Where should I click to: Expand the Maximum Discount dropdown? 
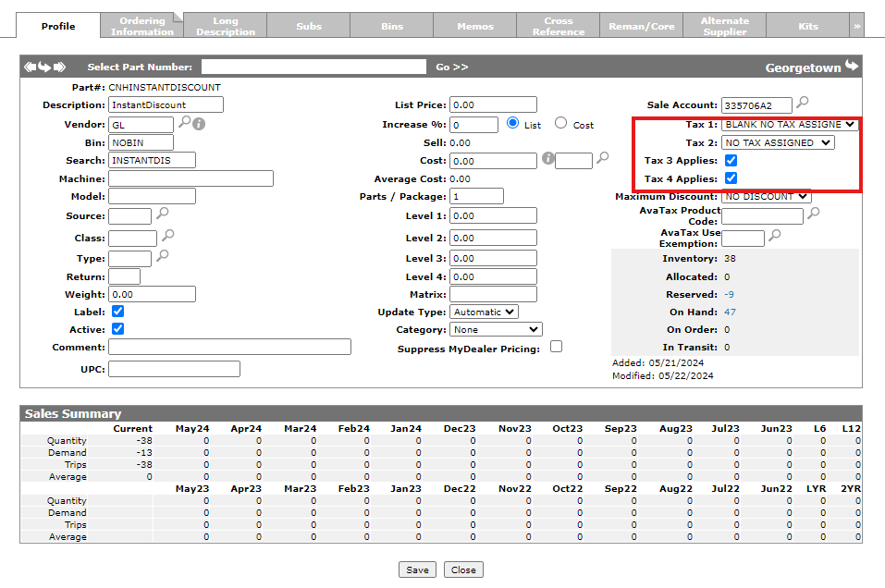coord(766,196)
